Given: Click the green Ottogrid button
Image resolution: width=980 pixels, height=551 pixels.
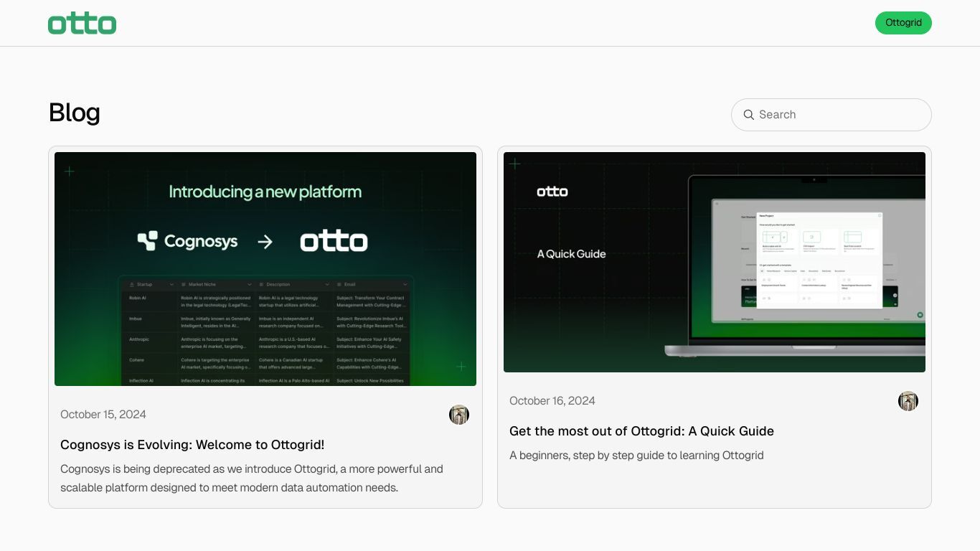Looking at the screenshot, I should point(903,23).
